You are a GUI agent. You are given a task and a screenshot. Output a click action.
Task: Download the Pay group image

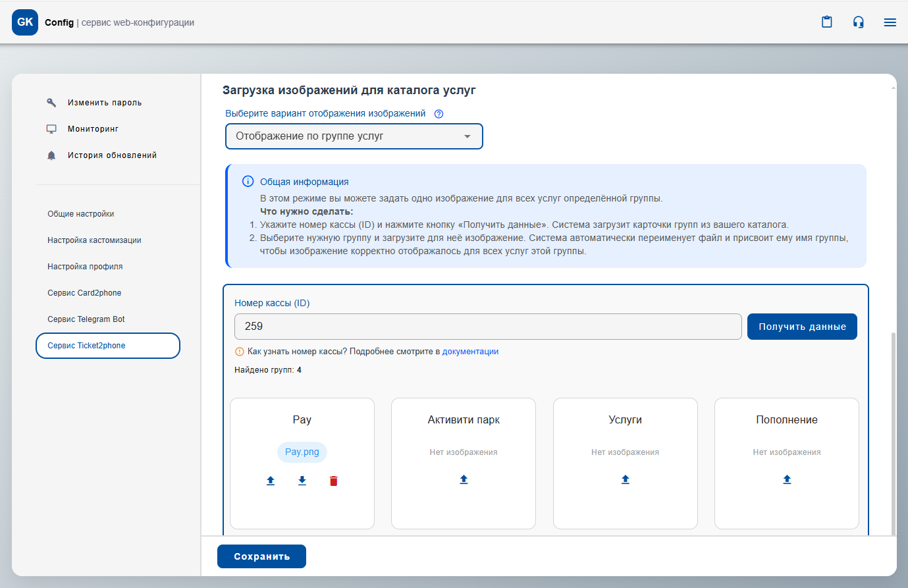click(302, 481)
